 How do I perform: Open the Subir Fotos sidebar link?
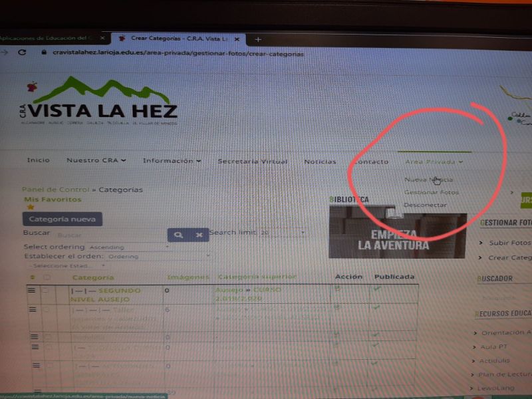[509, 243]
